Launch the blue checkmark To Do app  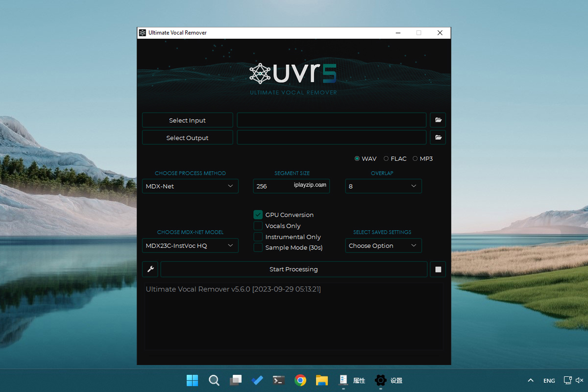257,380
